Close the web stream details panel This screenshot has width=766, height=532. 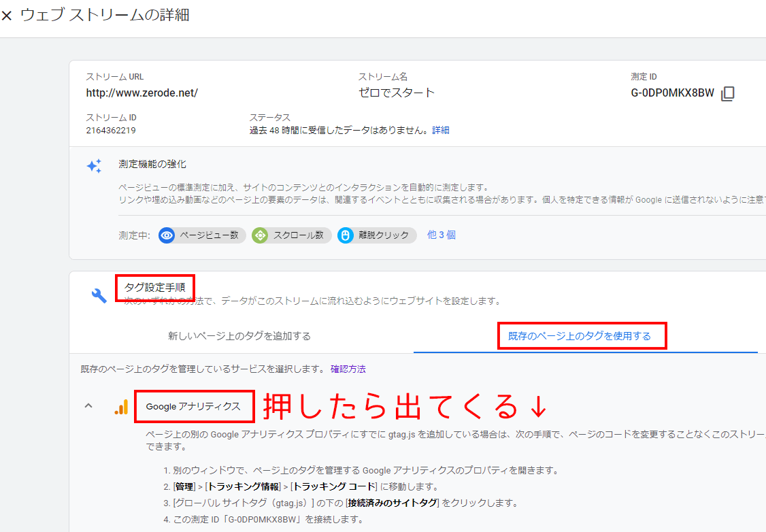tap(7, 16)
